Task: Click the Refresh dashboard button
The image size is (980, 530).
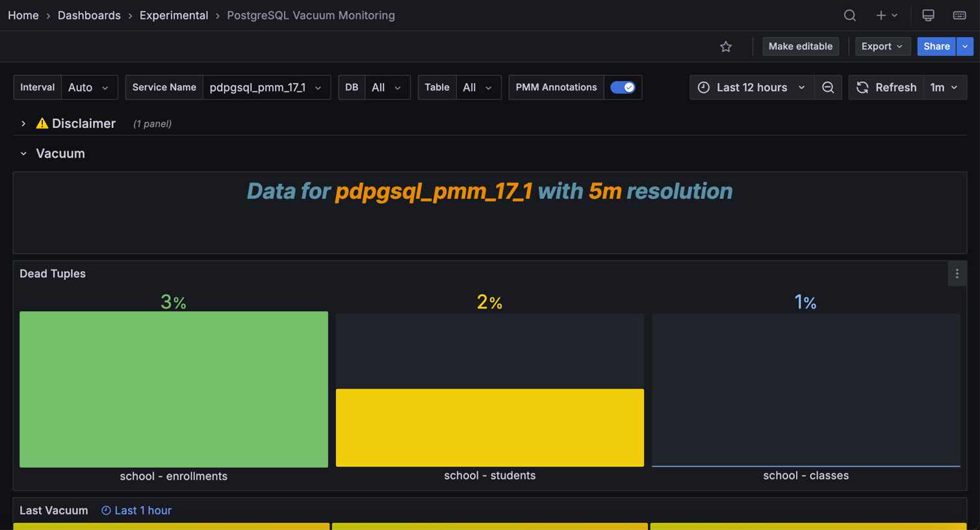Action: (886, 87)
